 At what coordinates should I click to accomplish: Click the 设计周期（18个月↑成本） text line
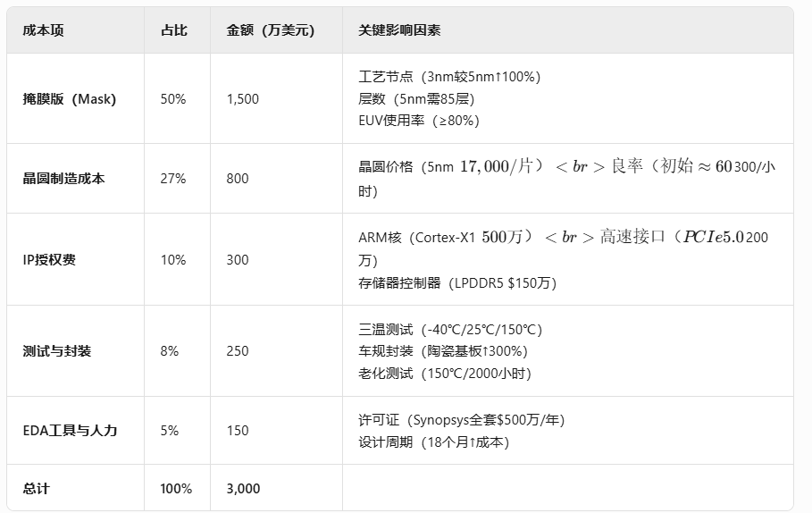point(434,442)
